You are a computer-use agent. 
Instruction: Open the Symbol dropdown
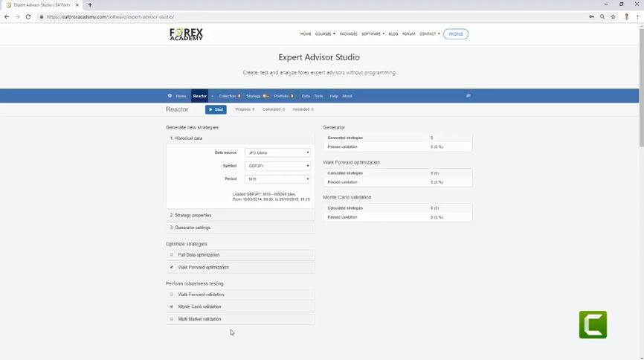coord(277,166)
